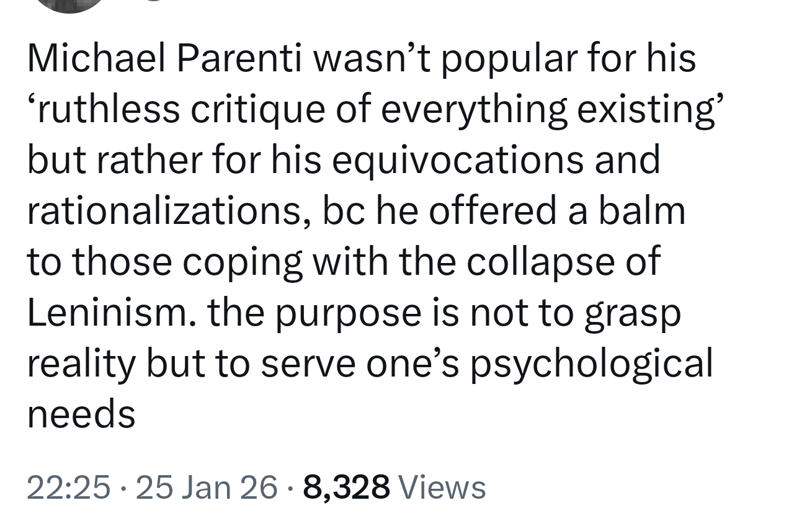Click the 22:25 timestamp
Image resolution: width=812 pixels, height=513 pixels.
tap(69, 487)
